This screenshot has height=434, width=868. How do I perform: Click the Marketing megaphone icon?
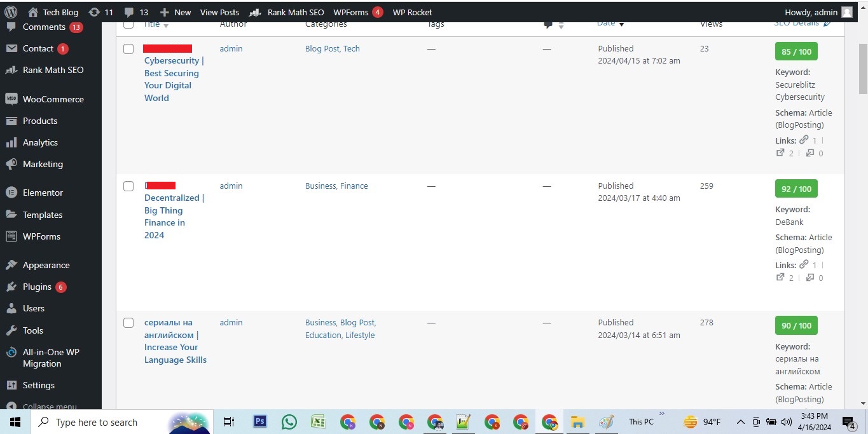coord(11,164)
